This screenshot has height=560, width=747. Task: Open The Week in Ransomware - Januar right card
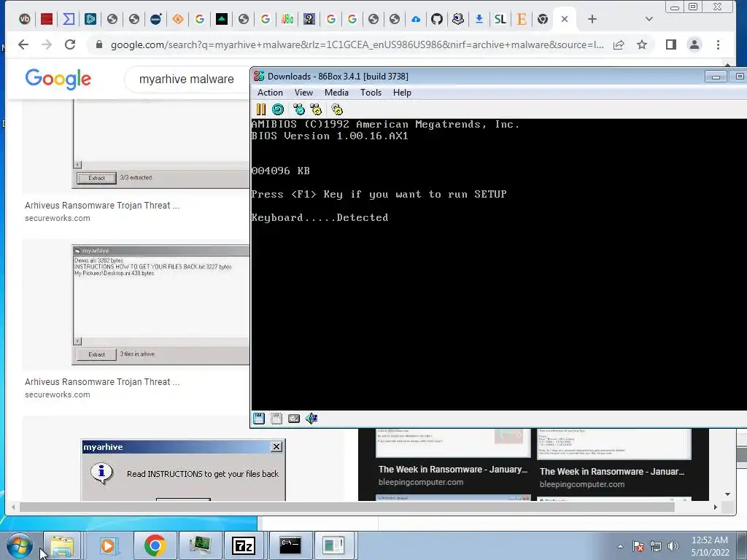[x=612, y=472]
